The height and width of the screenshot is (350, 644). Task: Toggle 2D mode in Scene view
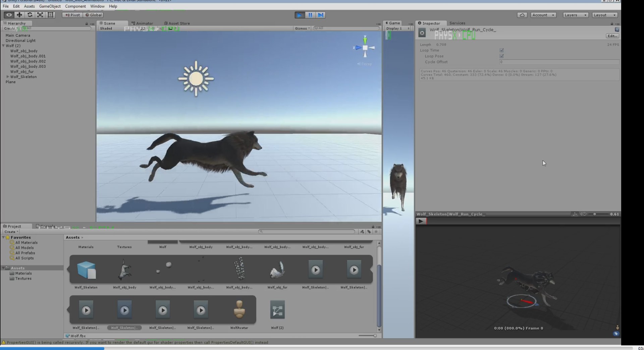(144, 28)
